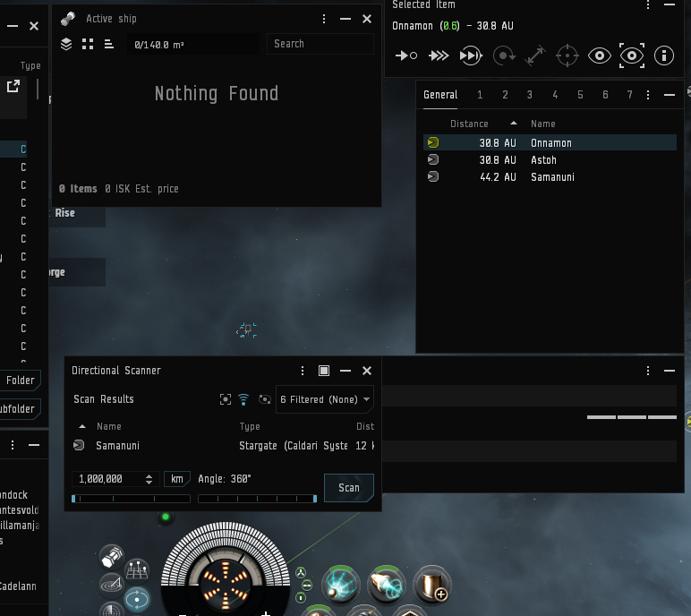Viewport: 691px width, 616px height.
Task: Select overview tab 2
Action: (505, 95)
